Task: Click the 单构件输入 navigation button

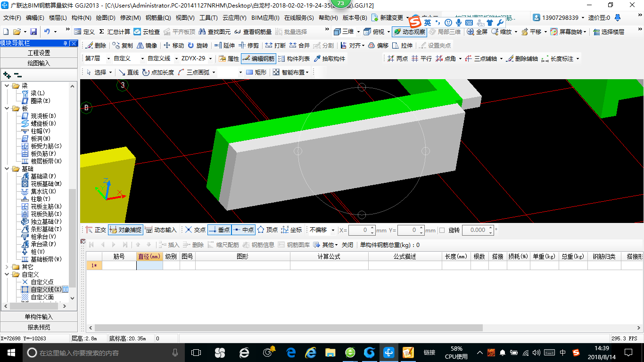Action: click(39, 317)
